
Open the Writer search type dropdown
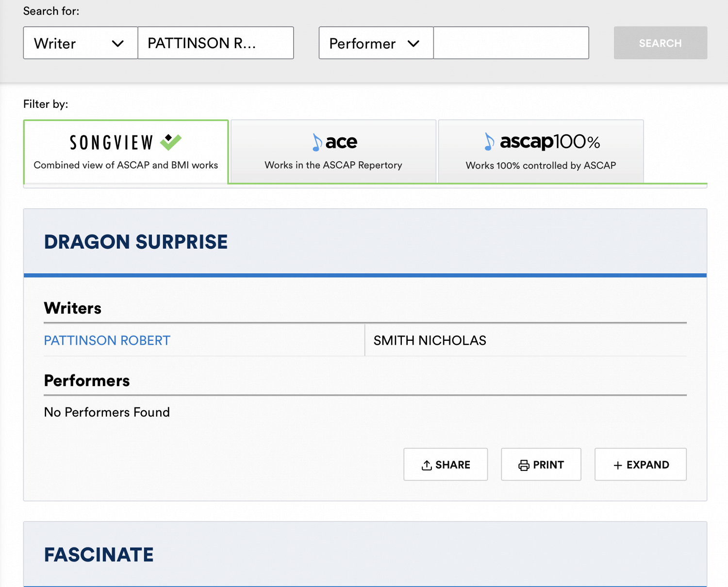click(81, 43)
